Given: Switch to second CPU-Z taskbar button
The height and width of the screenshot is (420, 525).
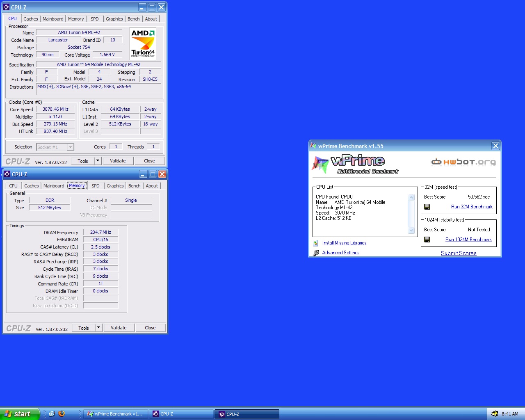Looking at the screenshot, I should click(x=247, y=414).
